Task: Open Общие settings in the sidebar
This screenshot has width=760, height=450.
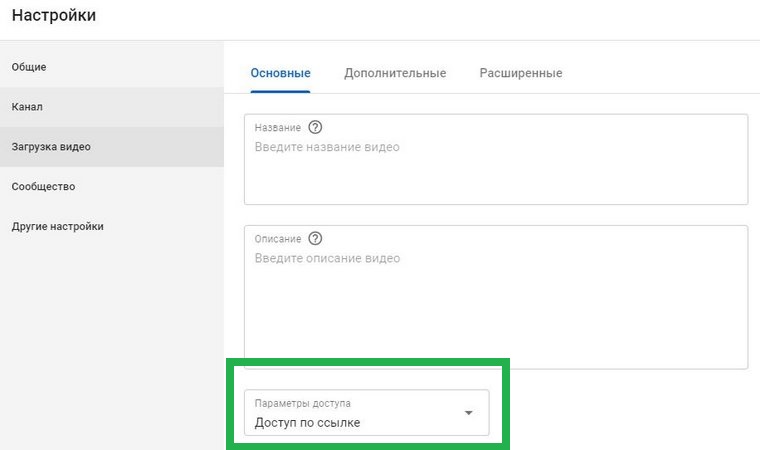Action: [x=29, y=67]
